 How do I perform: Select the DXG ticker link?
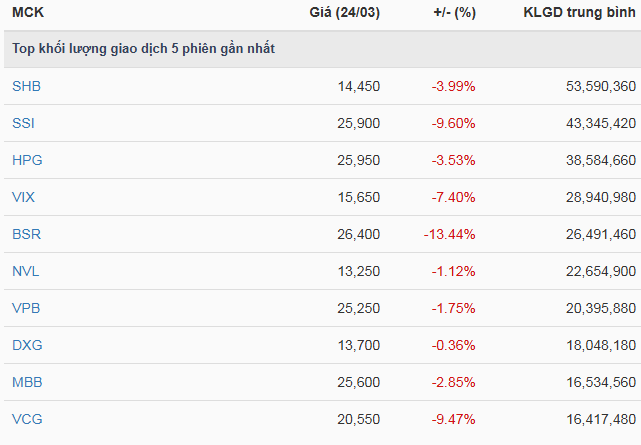(x=27, y=345)
